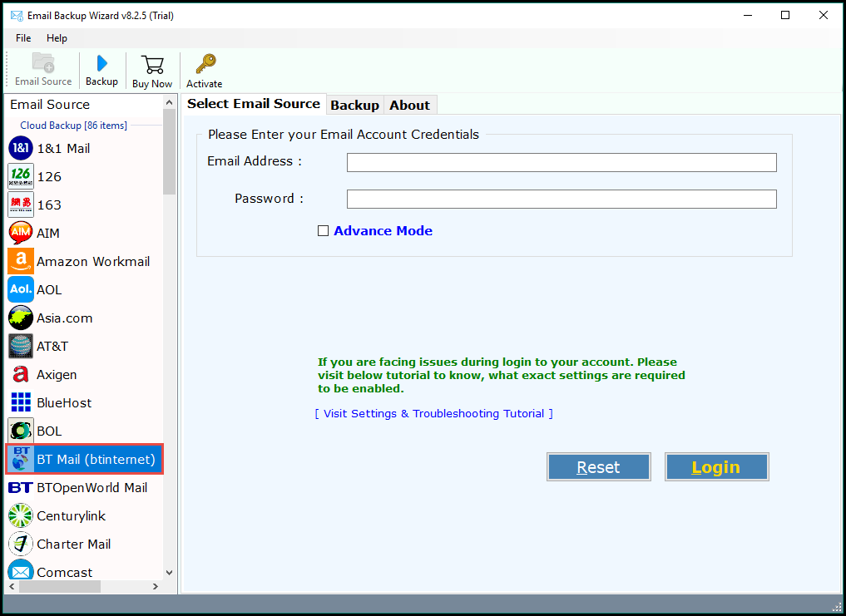846x616 pixels.
Task: Click the BTOpenWorld Mail BT logo
Action: 21,488
